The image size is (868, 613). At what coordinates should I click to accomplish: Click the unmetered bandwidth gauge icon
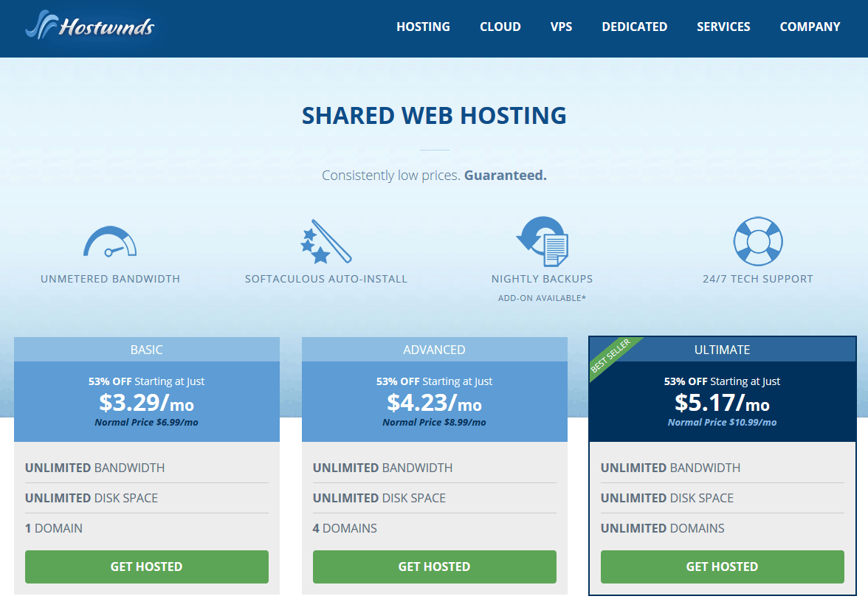coord(110,242)
